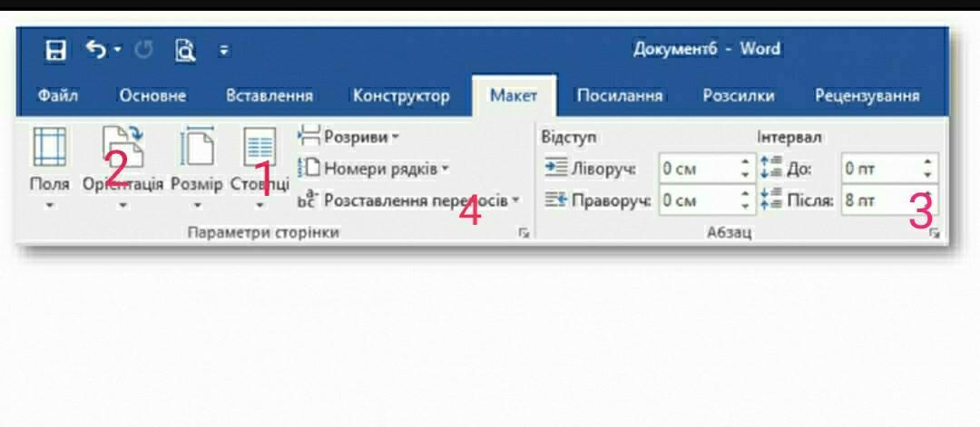Open Customize Quick Access Toolbar dropdown
Viewport: 980px width, 427px height.
[x=224, y=51]
